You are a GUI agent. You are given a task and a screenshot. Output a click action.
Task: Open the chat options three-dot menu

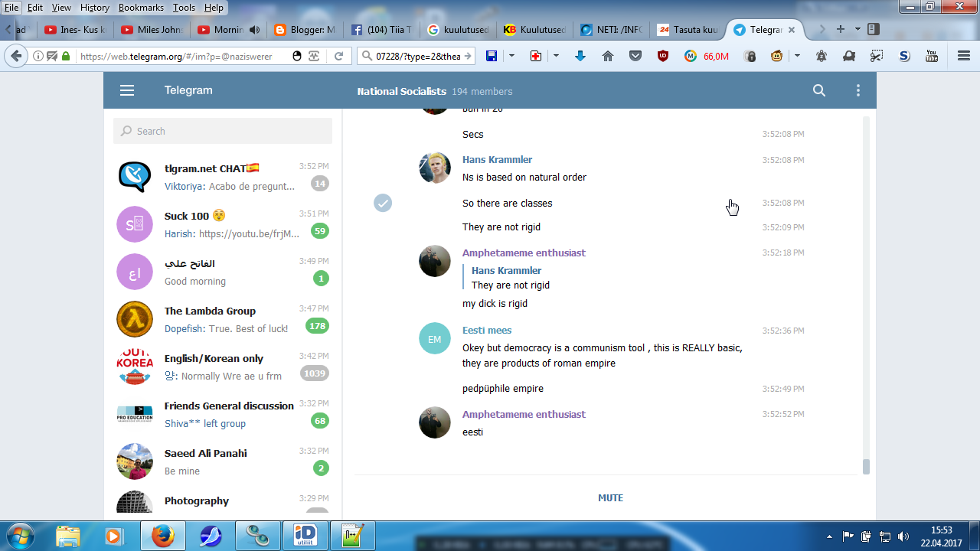point(858,91)
